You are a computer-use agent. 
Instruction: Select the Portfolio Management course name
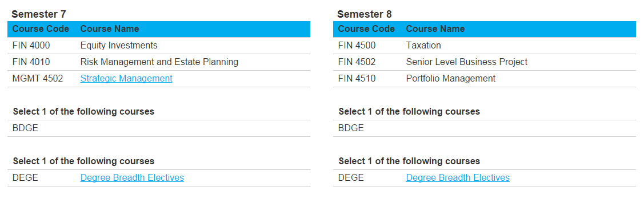451,79
